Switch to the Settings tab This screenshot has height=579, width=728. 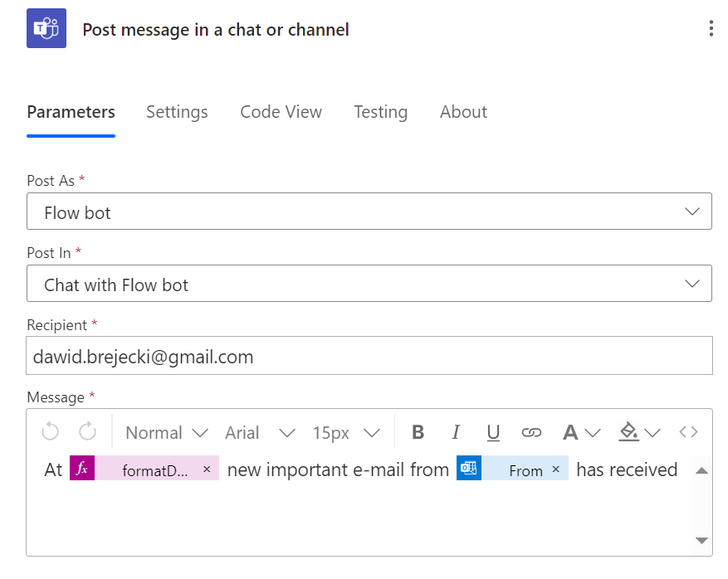click(x=177, y=112)
